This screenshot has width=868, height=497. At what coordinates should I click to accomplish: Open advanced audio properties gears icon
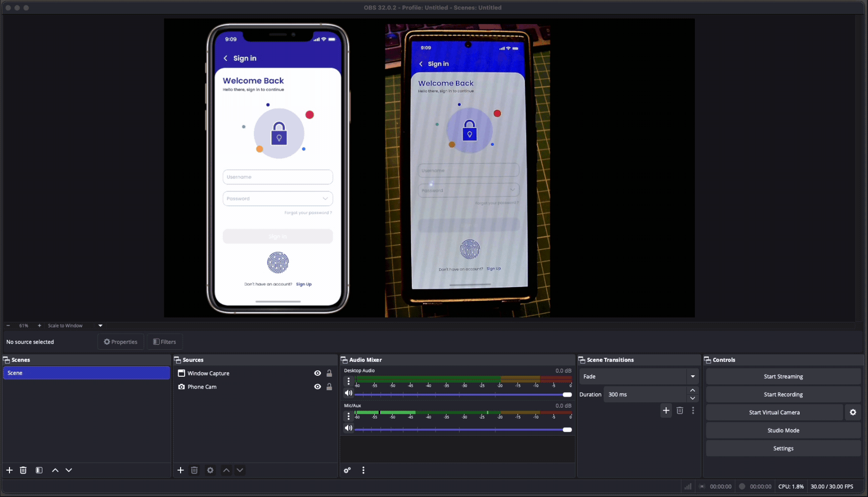347,470
